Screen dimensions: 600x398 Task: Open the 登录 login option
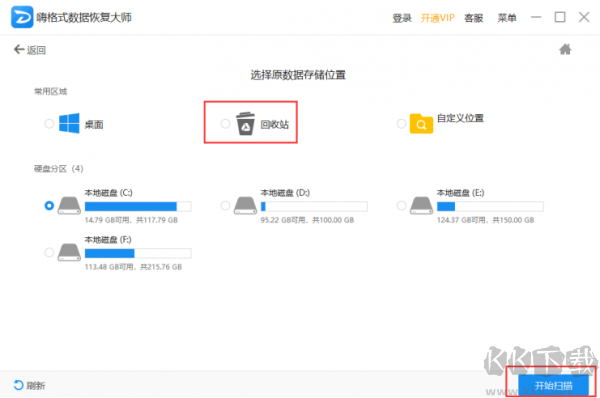pos(402,18)
